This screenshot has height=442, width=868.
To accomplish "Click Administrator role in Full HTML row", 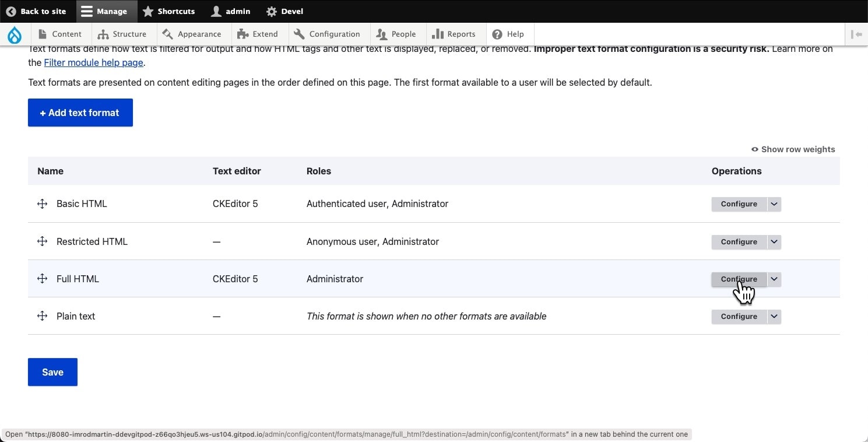I will click(x=335, y=279).
